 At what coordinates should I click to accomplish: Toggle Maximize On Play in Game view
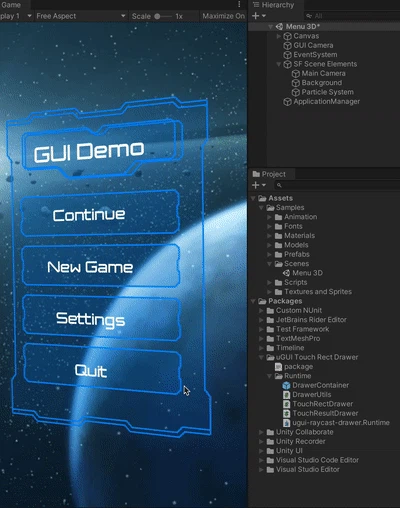pyautogui.click(x=223, y=16)
